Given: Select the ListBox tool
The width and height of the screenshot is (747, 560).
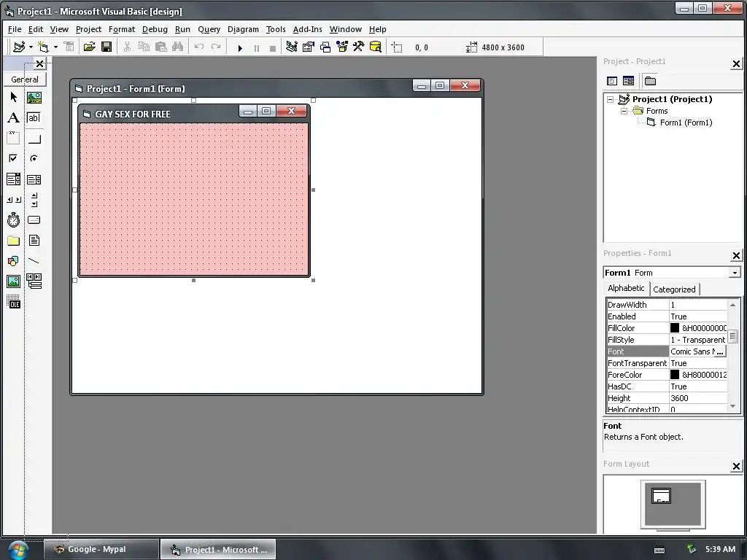Looking at the screenshot, I should 34,179.
